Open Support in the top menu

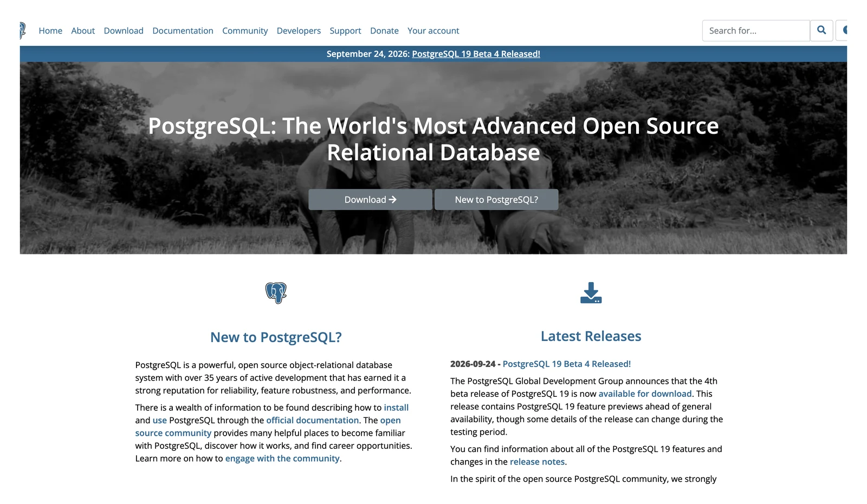[x=345, y=31]
